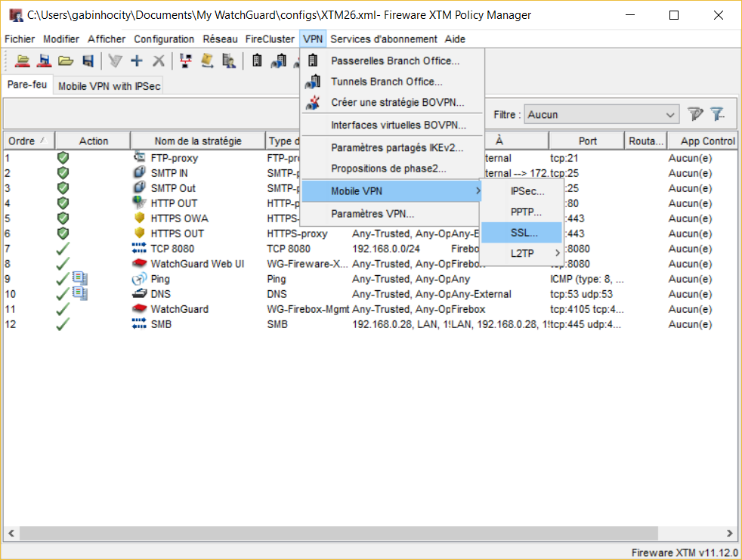Click the Port column header
Image resolution: width=742 pixels, height=560 pixels.
tap(587, 141)
